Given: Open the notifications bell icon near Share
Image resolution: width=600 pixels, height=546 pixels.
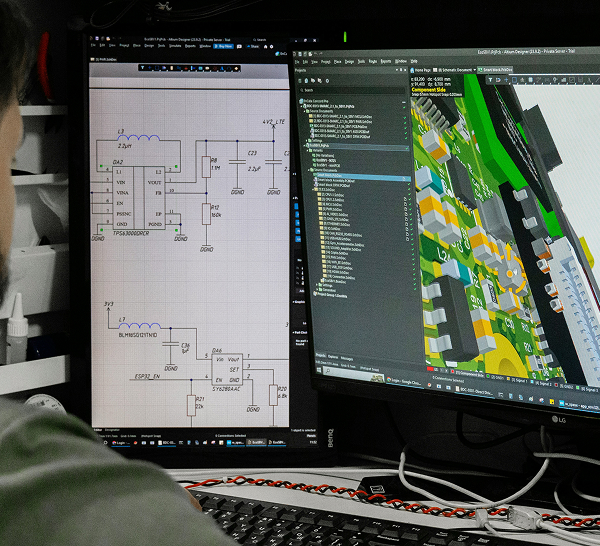Looking at the screenshot, I should (x=239, y=46).
